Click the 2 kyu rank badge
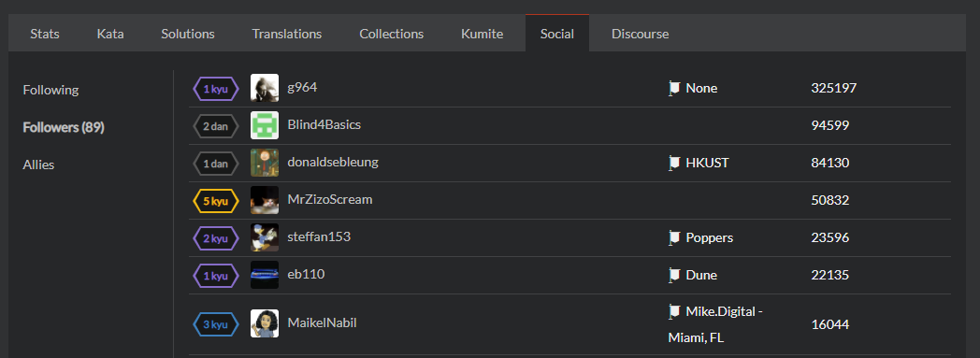The height and width of the screenshot is (358, 980). tap(216, 238)
